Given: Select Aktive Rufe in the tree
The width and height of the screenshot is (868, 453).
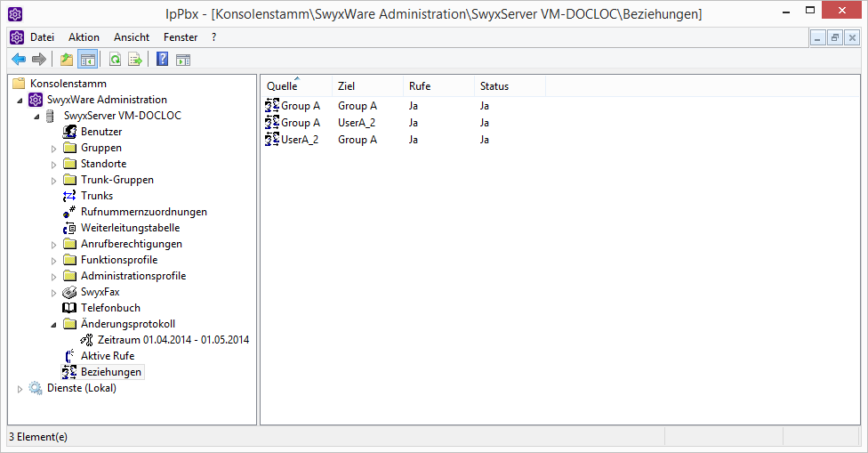Looking at the screenshot, I should coord(108,356).
